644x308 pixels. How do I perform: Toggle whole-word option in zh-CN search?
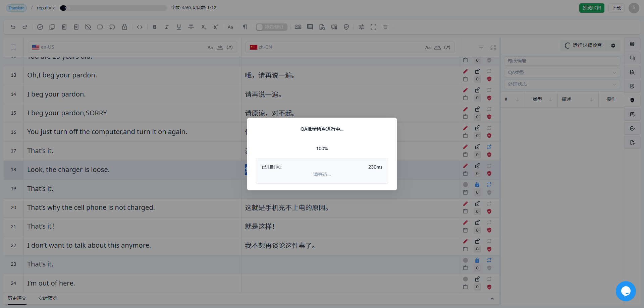click(437, 48)
